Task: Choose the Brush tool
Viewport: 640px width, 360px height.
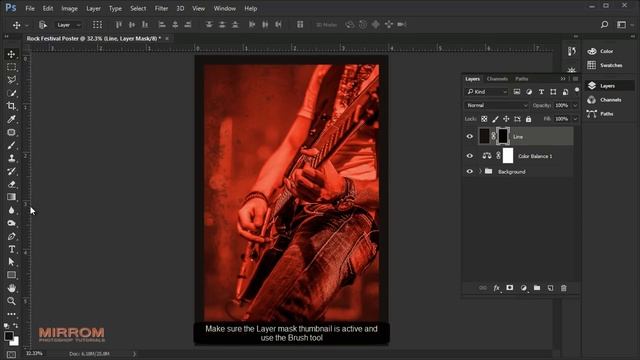Action: 11,145
